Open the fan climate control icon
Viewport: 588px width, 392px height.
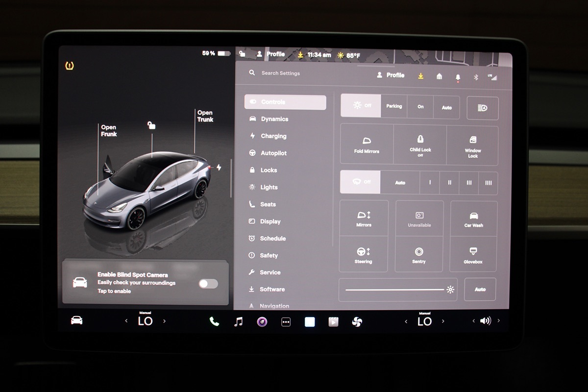(357, 322)
